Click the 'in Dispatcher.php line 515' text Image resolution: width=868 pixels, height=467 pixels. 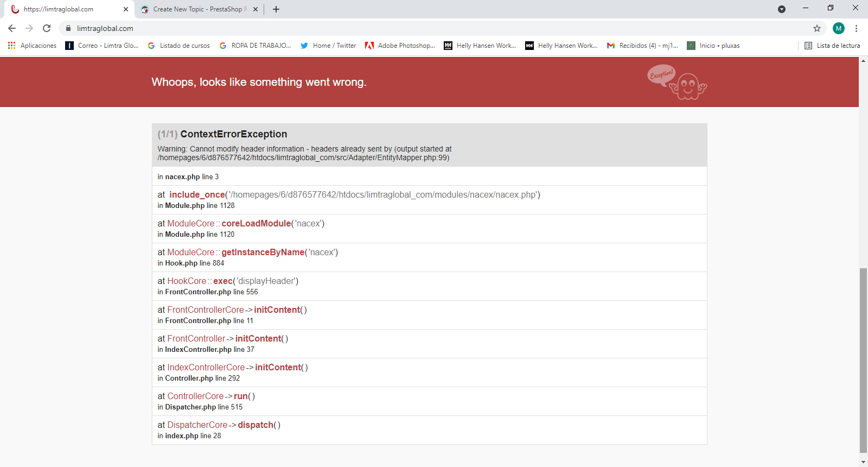[200, 407]
